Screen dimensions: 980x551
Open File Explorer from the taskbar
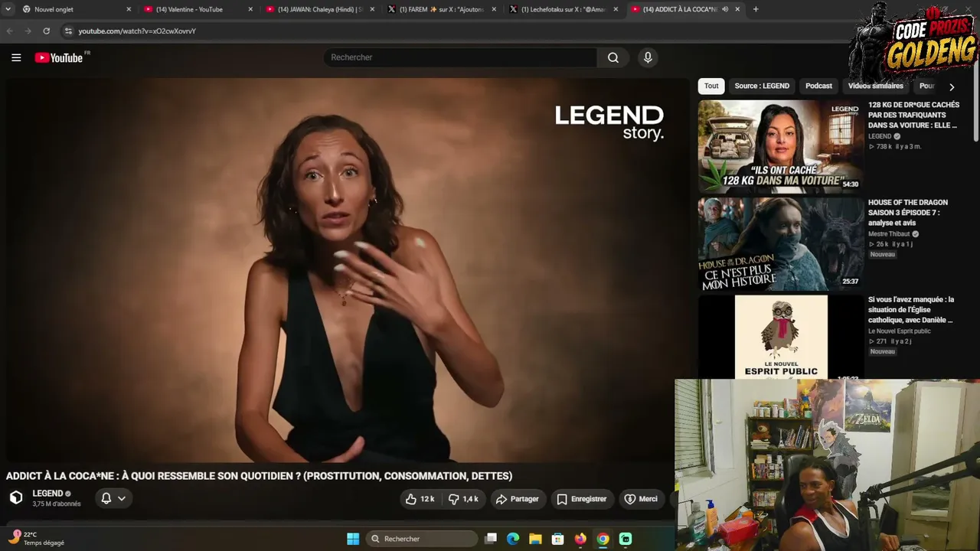point(535,539)
